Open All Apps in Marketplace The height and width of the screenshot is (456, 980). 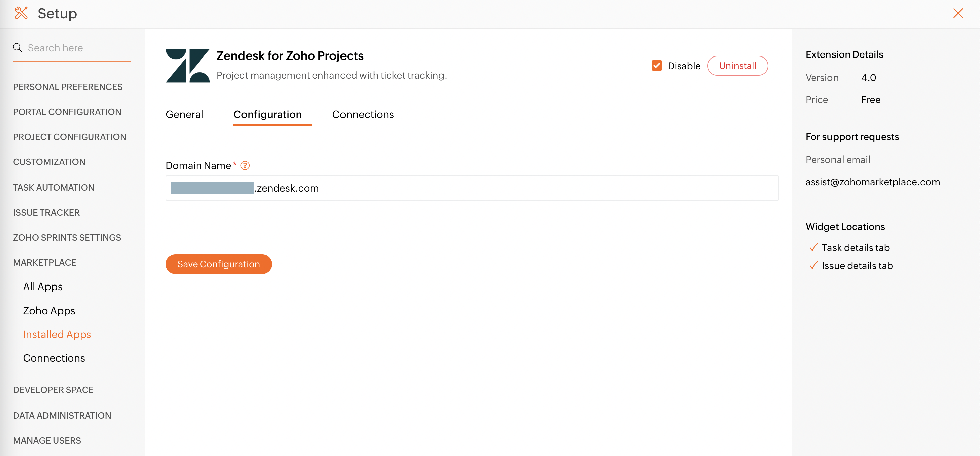pos(42,287)
